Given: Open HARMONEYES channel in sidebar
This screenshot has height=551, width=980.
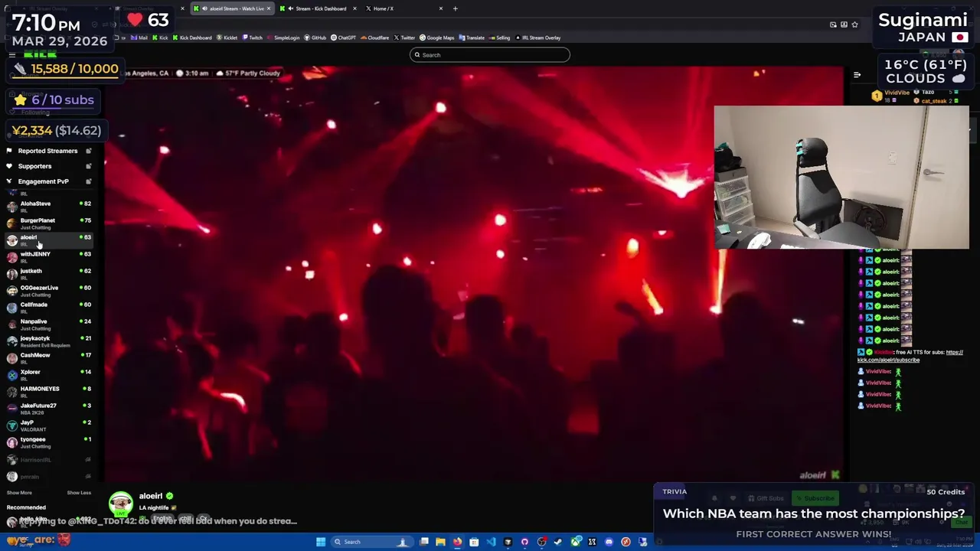Looking at the screenshot, I should pos(48,391).
